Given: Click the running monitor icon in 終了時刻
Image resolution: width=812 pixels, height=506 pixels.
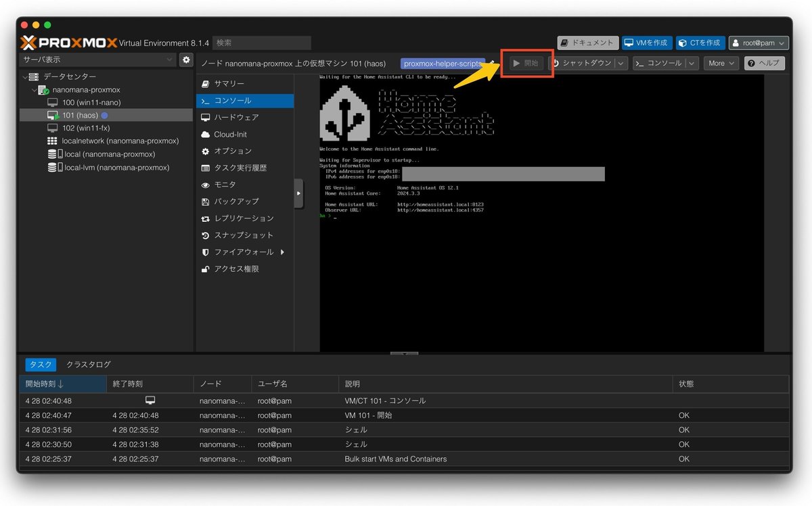Looking at the screenshot, I should pos(150,400).
